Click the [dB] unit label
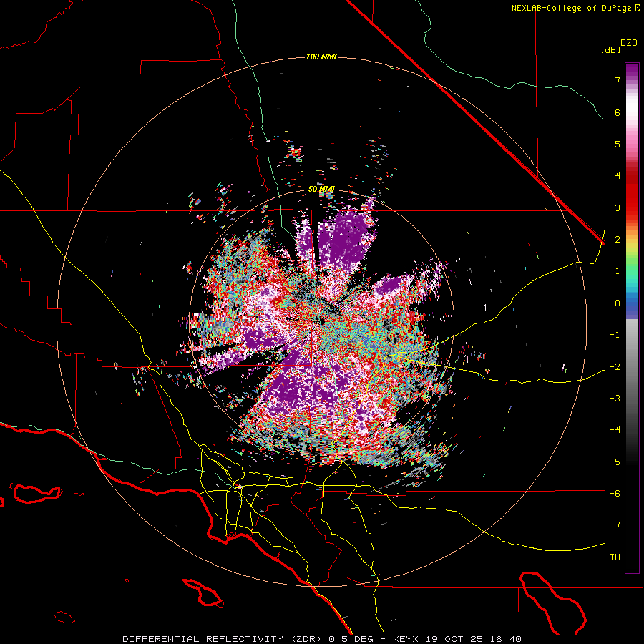 (611, 49)
